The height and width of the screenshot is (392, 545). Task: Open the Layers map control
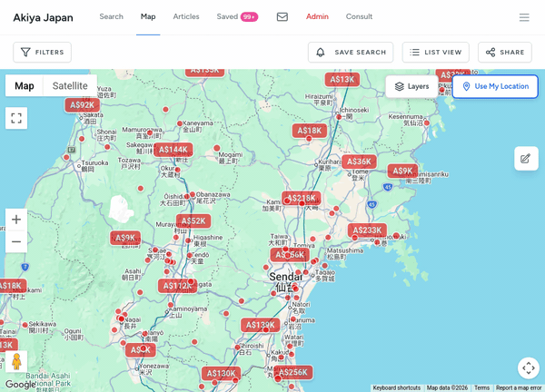click(411, 86)
